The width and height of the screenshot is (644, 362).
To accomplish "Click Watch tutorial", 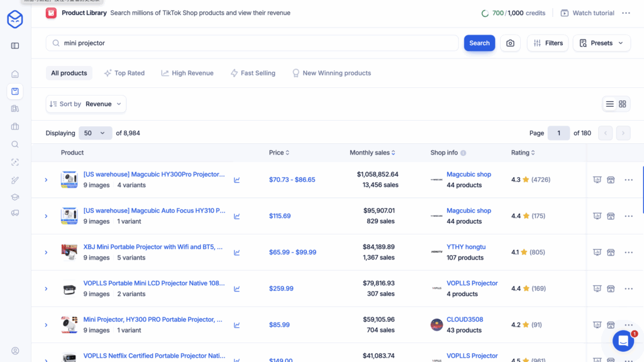I will [587, 13].
